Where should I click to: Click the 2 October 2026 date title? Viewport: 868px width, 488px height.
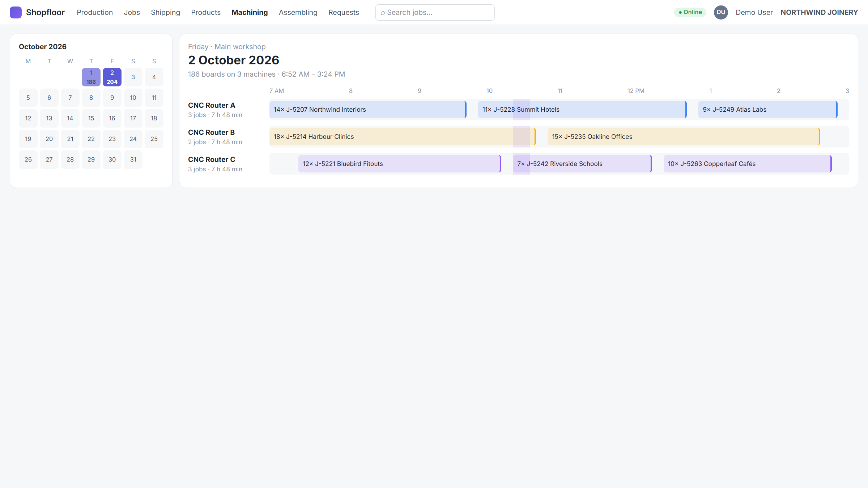tap(234, 60)
